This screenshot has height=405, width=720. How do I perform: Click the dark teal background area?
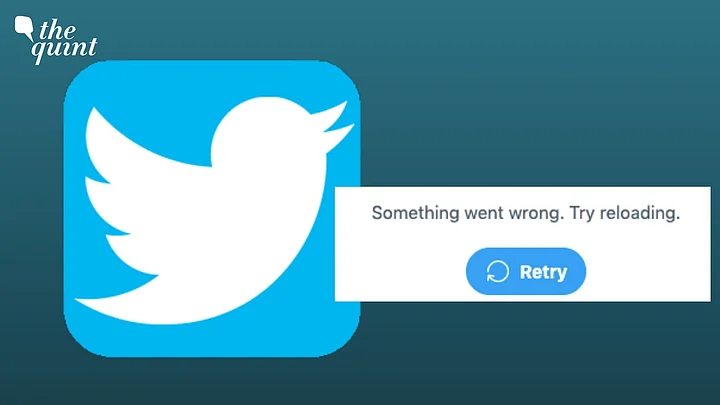pos(528,92)
